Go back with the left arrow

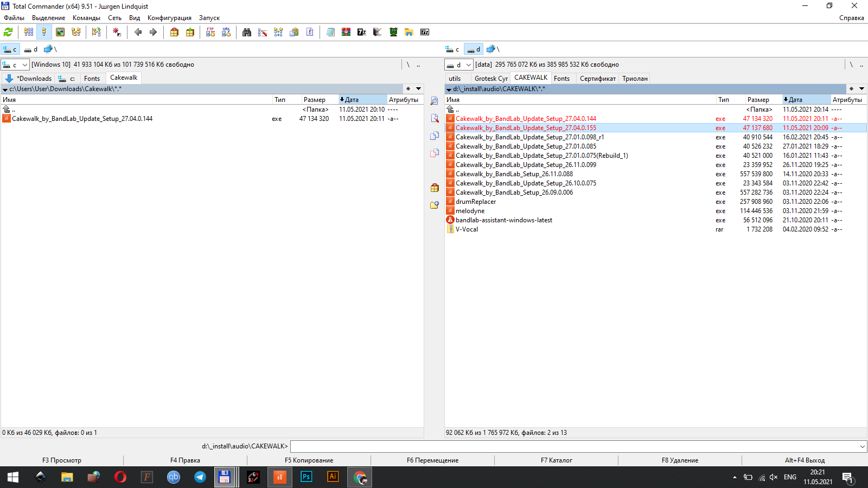coord(138,32)
